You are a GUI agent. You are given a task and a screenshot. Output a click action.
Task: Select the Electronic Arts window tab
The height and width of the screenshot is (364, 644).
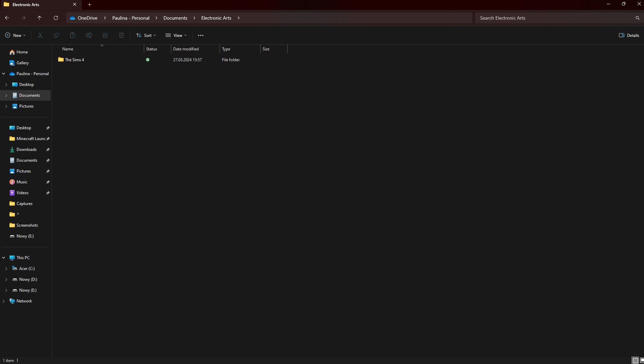[x=41, y=5]
